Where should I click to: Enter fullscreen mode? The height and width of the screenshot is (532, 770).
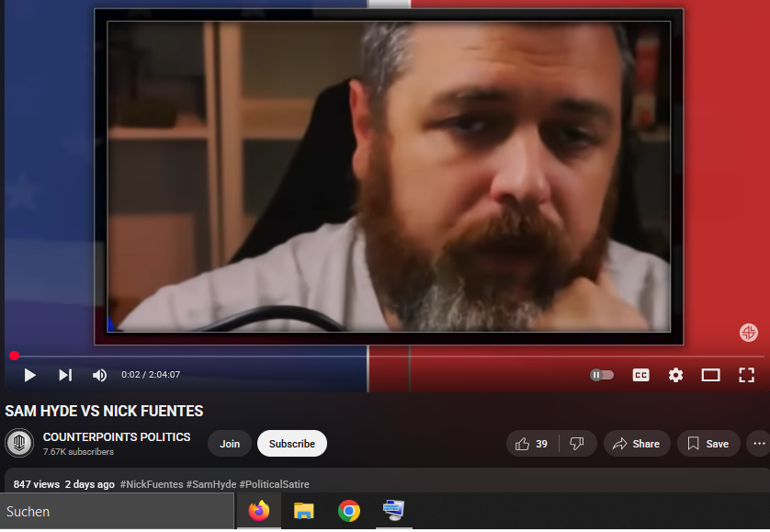[746, 375]
